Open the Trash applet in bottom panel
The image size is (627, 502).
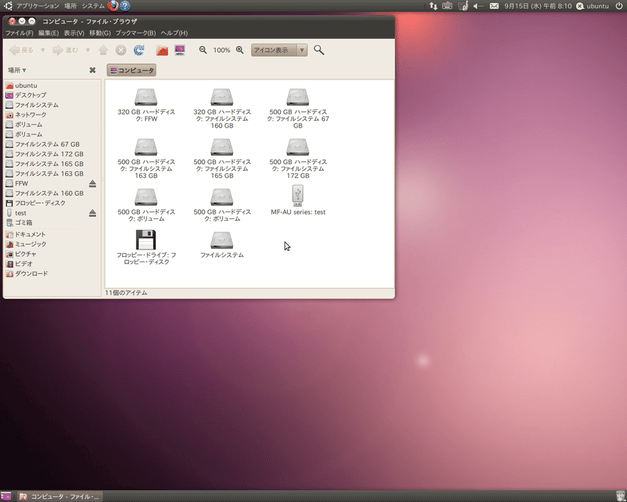tap(621, 496)
